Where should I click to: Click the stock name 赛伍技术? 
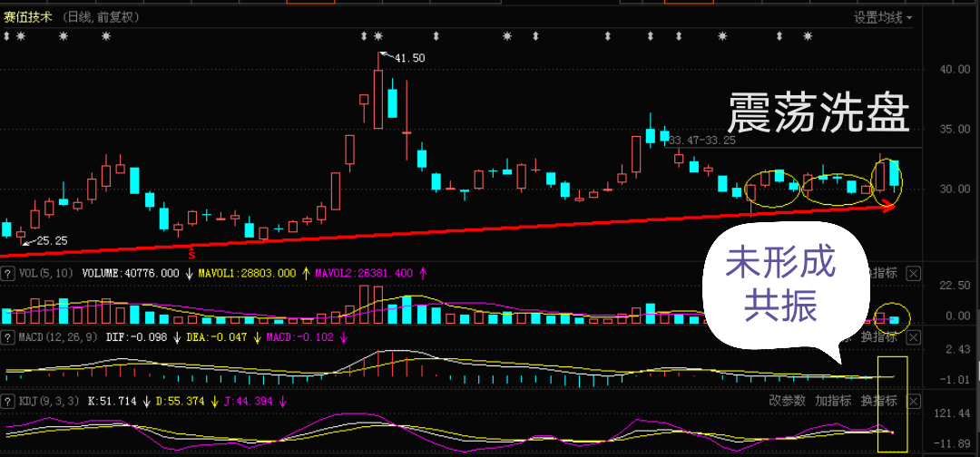pos(28,17)
